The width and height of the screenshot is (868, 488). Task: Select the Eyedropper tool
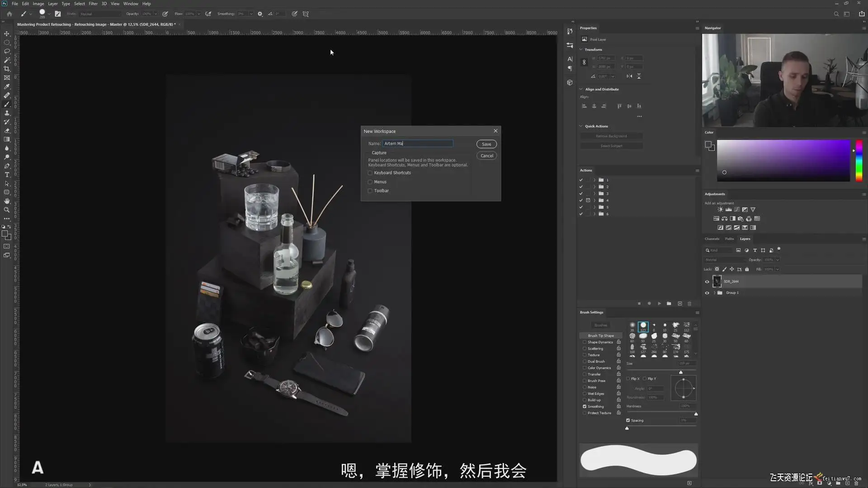point(7,86)
